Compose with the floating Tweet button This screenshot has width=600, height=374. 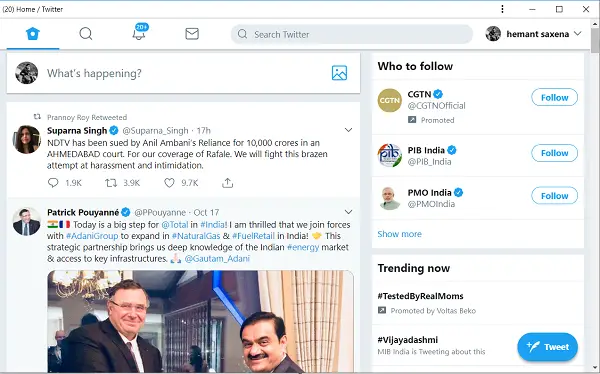[548, 347]
